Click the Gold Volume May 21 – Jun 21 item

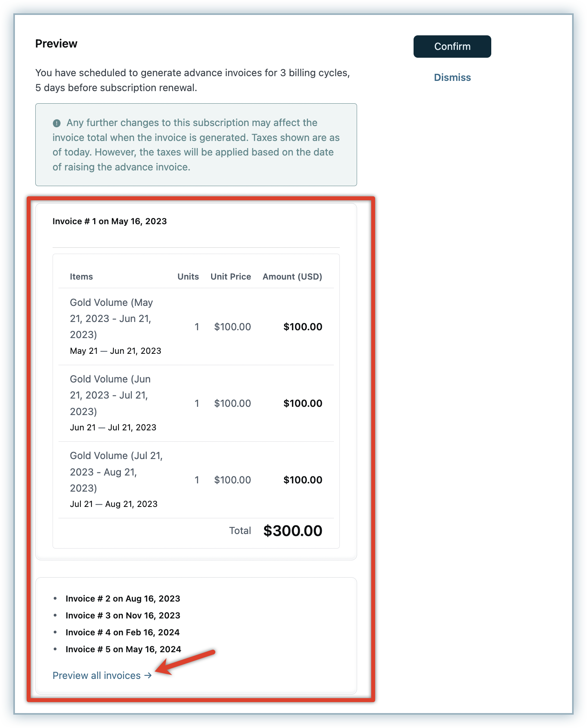point(111,318)
